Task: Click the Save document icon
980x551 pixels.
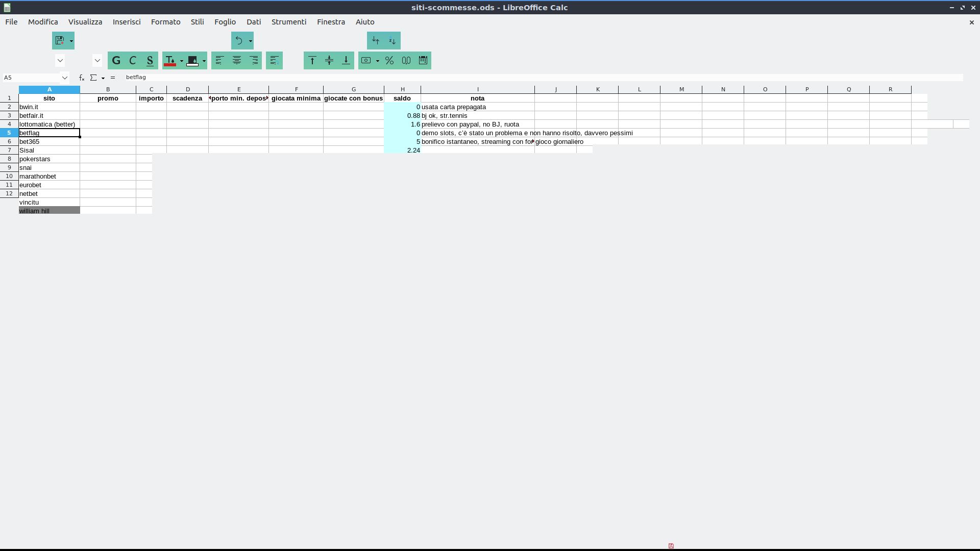Action: [x=60, y=40]
